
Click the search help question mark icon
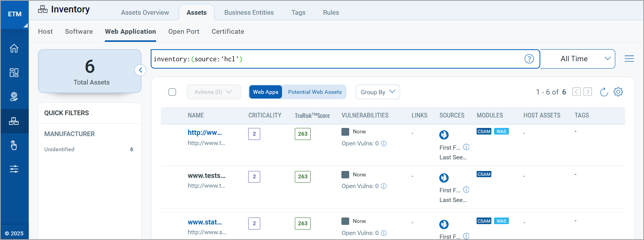pos(529,59)
